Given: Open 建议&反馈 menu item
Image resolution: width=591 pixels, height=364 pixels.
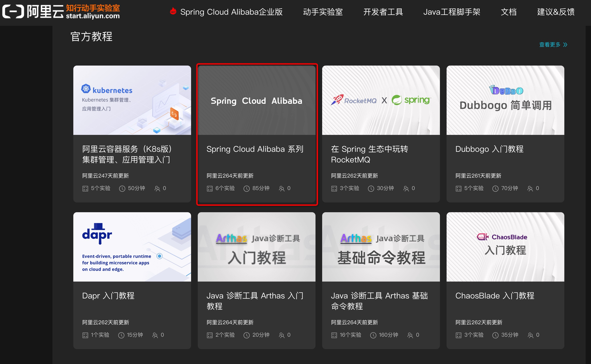Looking at the screenshot, I should coord(556,12).
